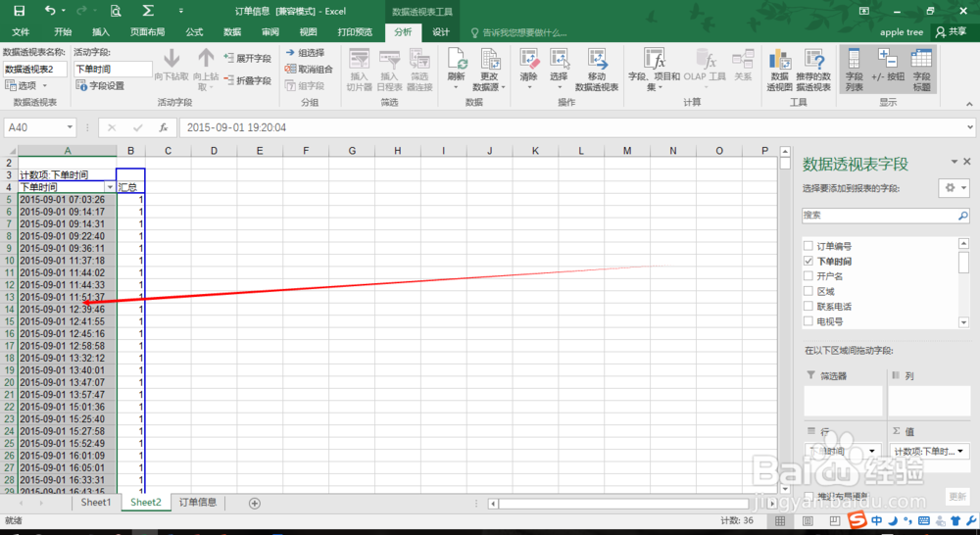Toggle the Field Headers display
Viewport: 980px width, 535px height.
(922, 70)
